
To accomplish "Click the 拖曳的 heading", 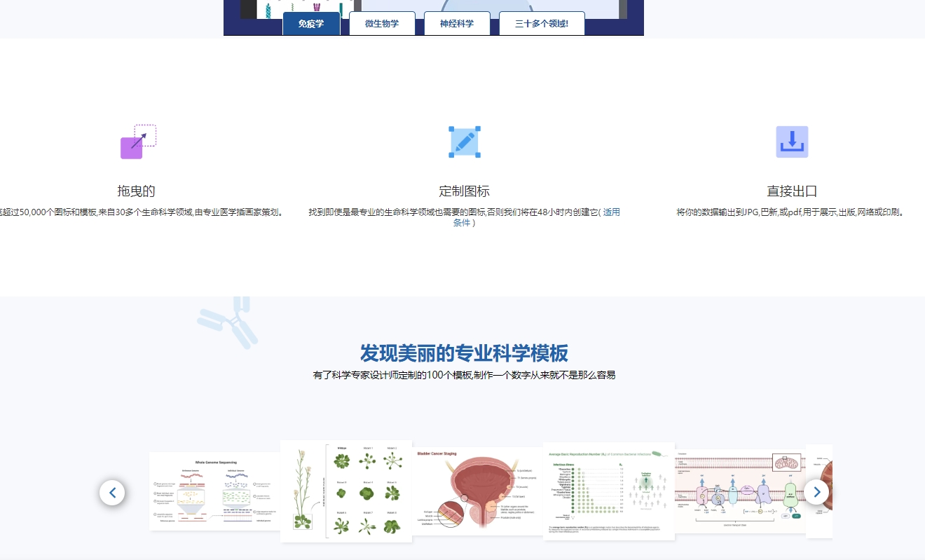I will [x=136, y=191].
